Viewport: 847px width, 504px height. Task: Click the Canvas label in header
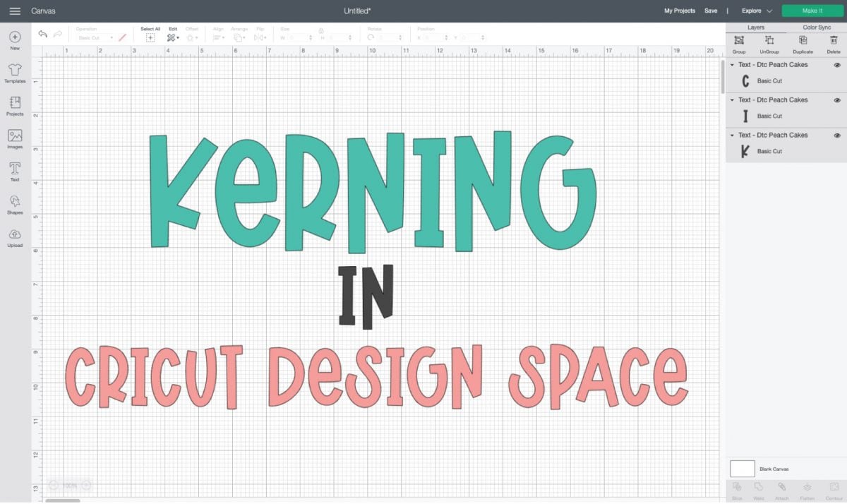pyautogui.click(x=44, y=11)
